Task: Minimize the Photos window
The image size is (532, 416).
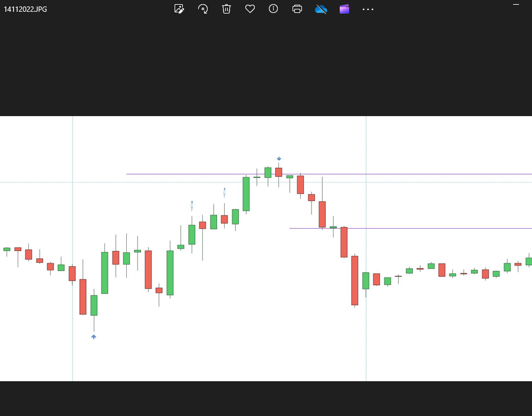Action: (x=515, y=5)
